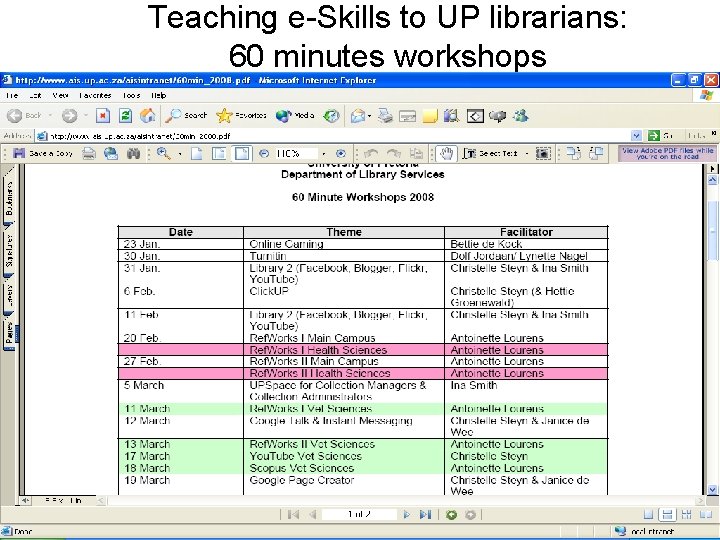720x540 pixels.
Task: Click the Actual Size page icon
Action: click(197, 153)
